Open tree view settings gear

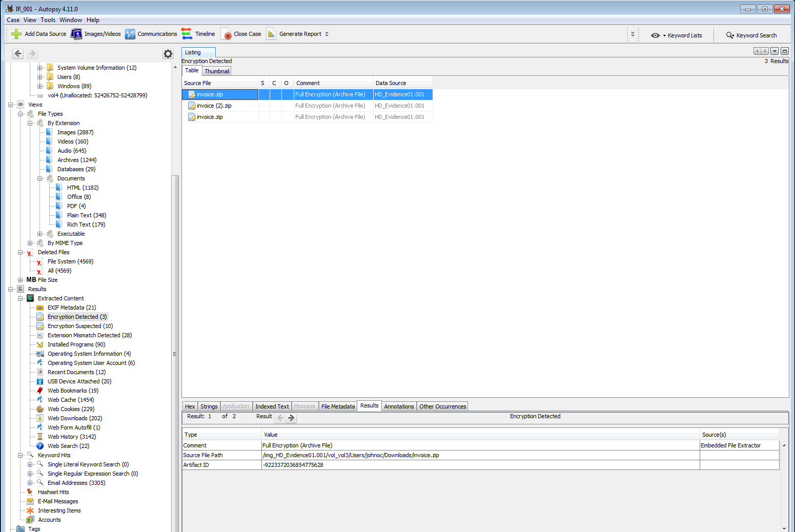[x=168, y=54]
